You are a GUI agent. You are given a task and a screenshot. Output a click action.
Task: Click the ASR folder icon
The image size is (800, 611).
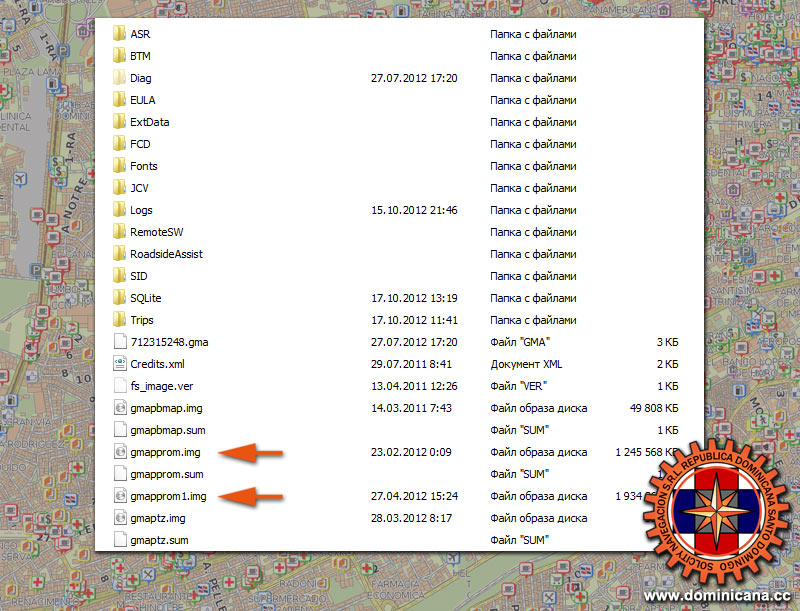tap(119, 34)
